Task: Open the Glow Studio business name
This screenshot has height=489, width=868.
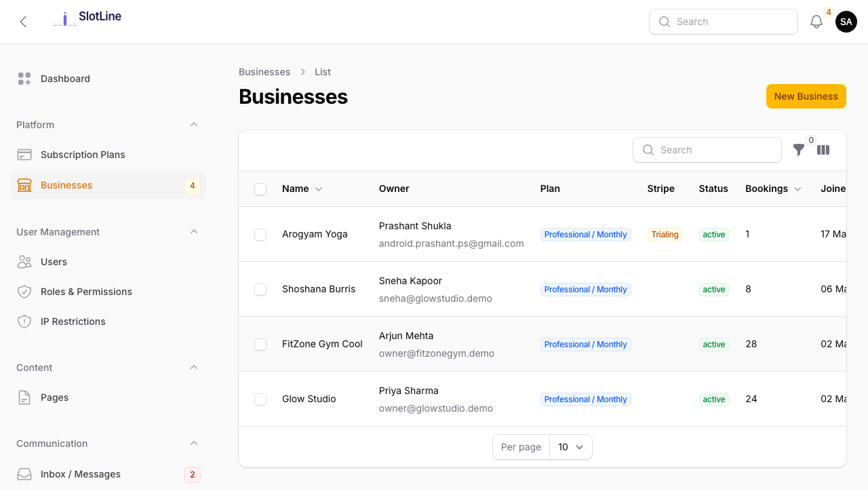Action: [x=309, y=399]
